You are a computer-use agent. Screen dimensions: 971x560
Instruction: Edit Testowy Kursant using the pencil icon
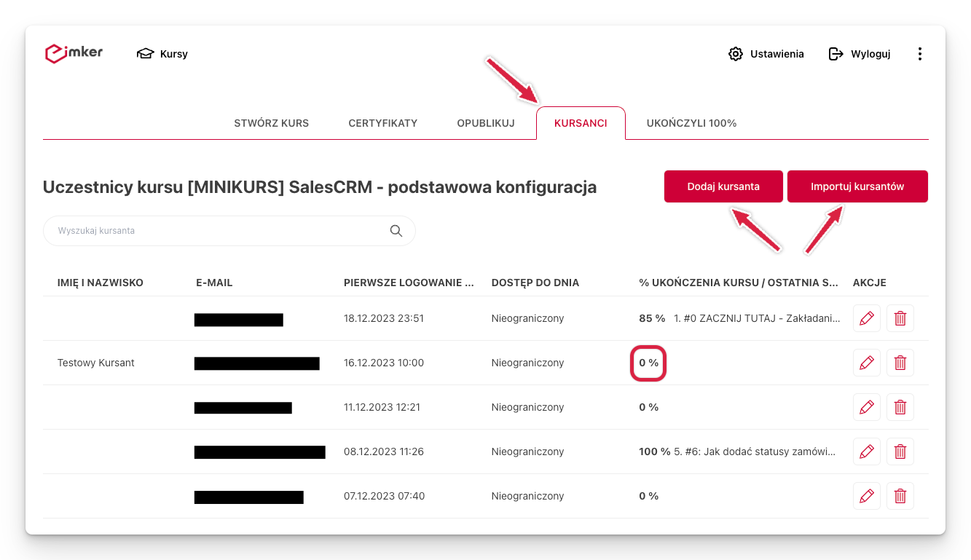pyautogui.click(x=866, y=362)
